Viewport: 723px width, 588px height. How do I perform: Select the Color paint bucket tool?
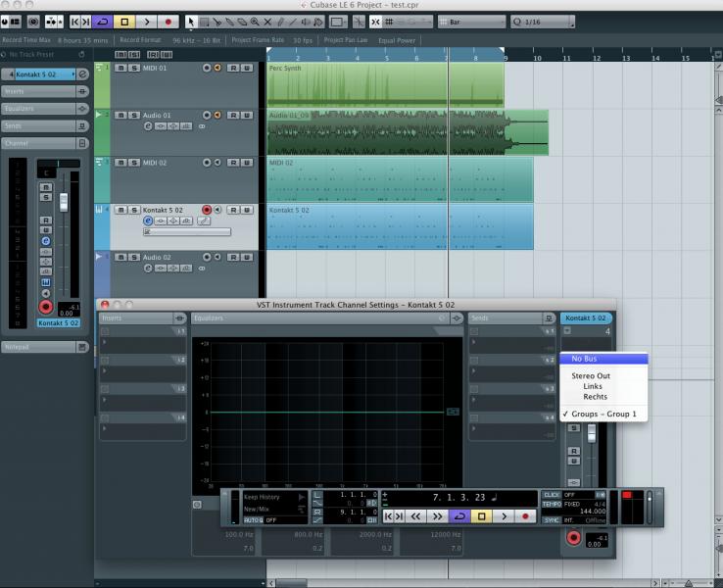click(x=318, y=22)
